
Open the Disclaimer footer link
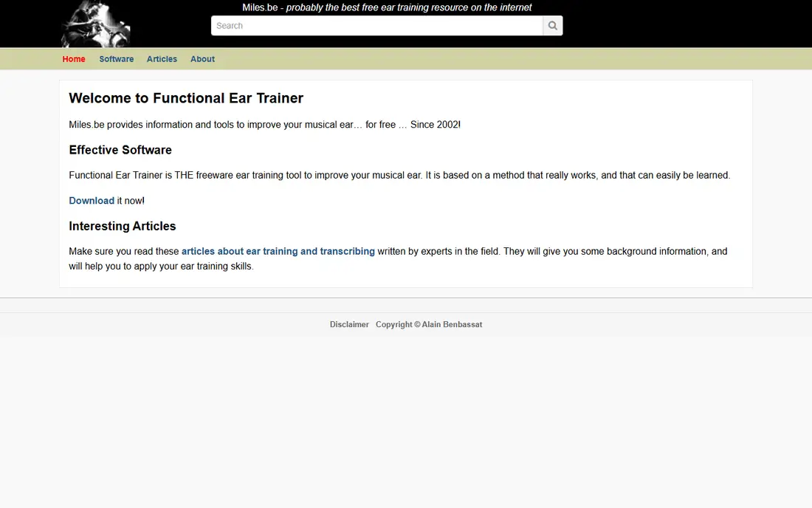350,325
